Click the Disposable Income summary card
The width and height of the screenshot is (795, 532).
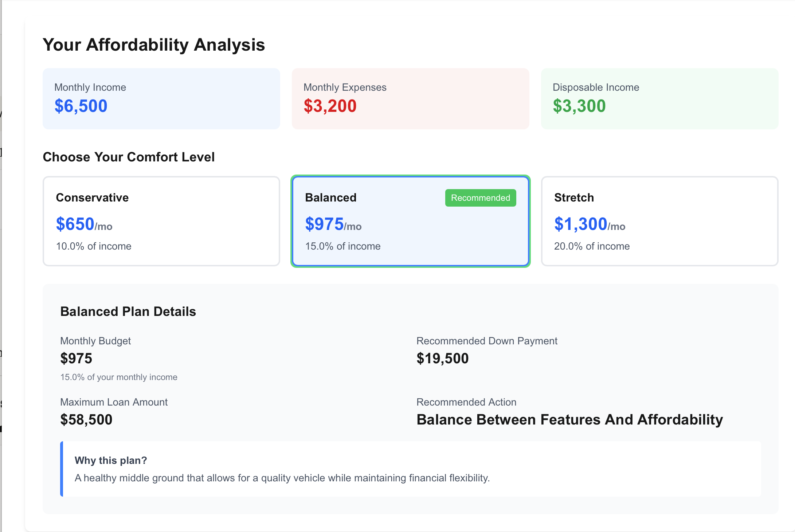click(x=659, y=99)
